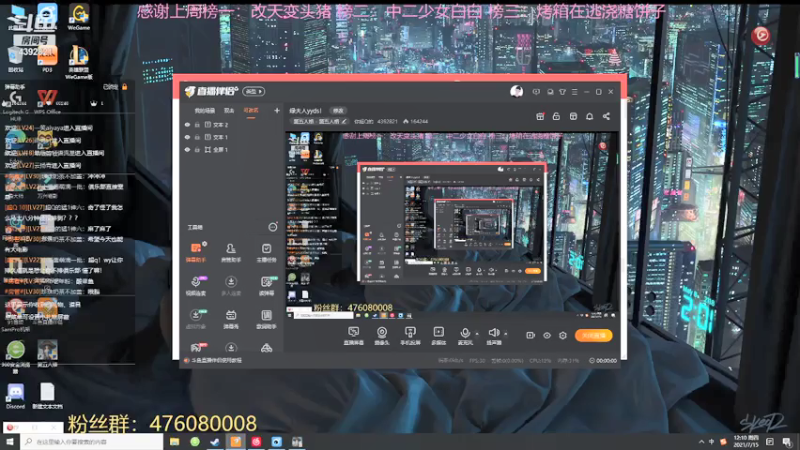Screen dimensions: 800x450
Task: Lock the 文本 1 layer
Action: pos(197,137)
